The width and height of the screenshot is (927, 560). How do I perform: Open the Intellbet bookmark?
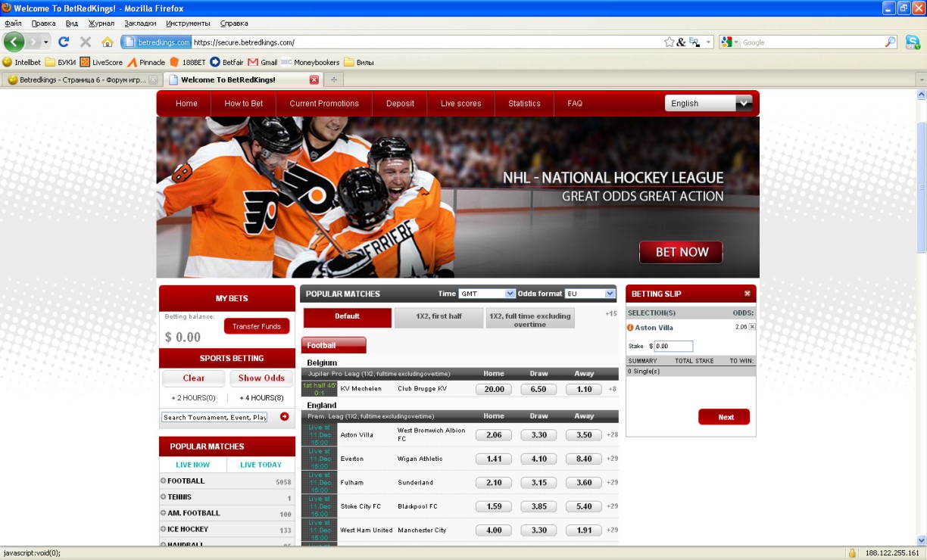[x=22, y=62]
